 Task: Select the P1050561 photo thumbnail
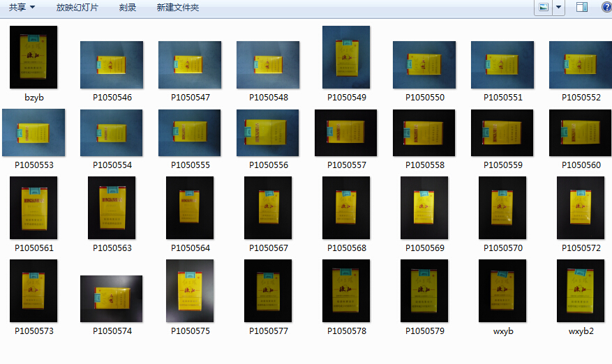[33, 208]
